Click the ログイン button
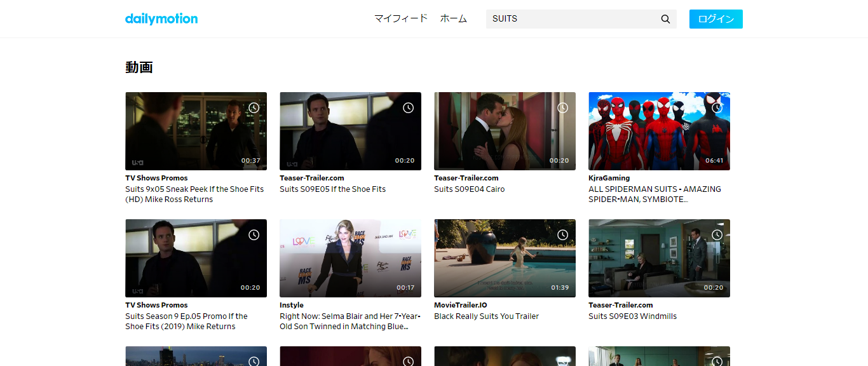 click(x=716, y=19)
